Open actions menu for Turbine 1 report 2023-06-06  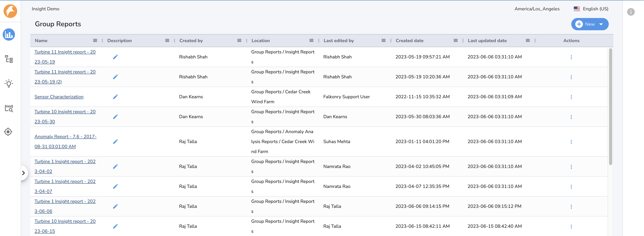(571, 206)
